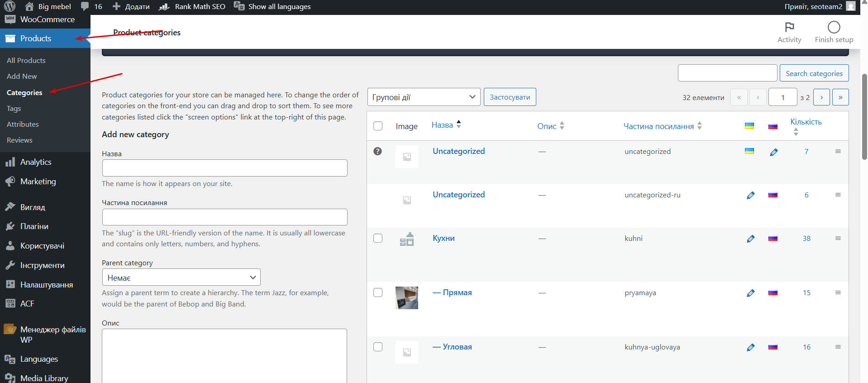Click the help icon beside Uncategorized row

[377, 151]
